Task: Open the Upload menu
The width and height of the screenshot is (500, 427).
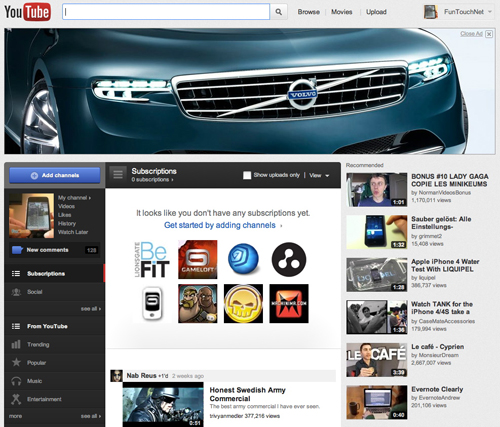Action: click(376, 12)
